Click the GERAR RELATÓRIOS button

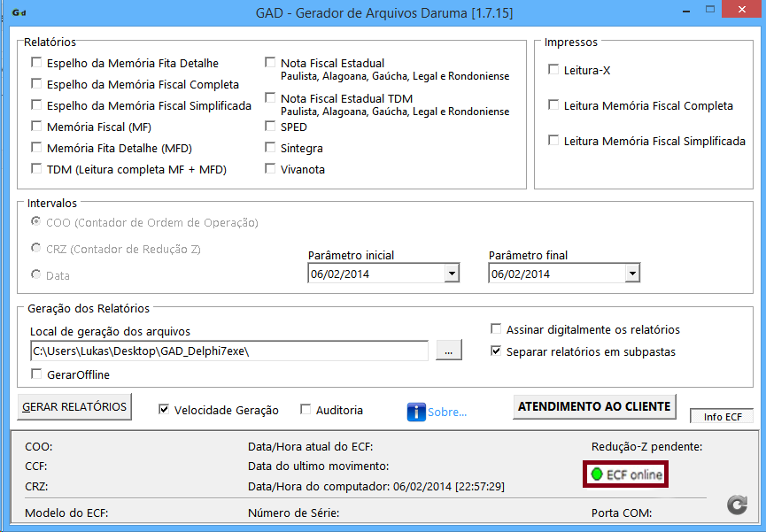tap(74, 407)
